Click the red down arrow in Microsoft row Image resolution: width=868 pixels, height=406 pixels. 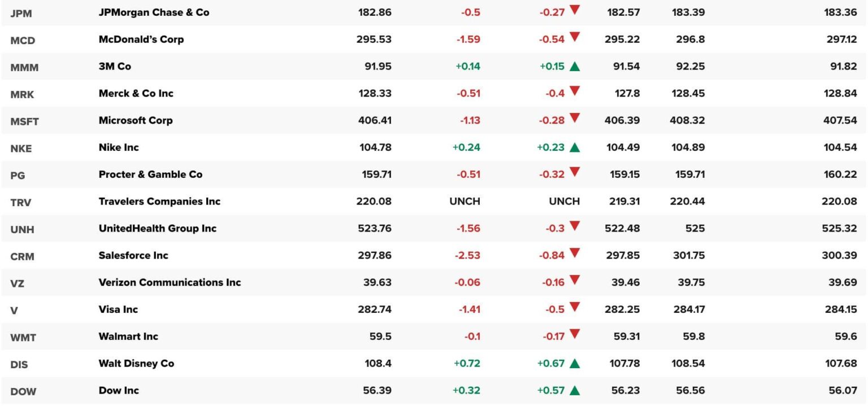point(575,118)
